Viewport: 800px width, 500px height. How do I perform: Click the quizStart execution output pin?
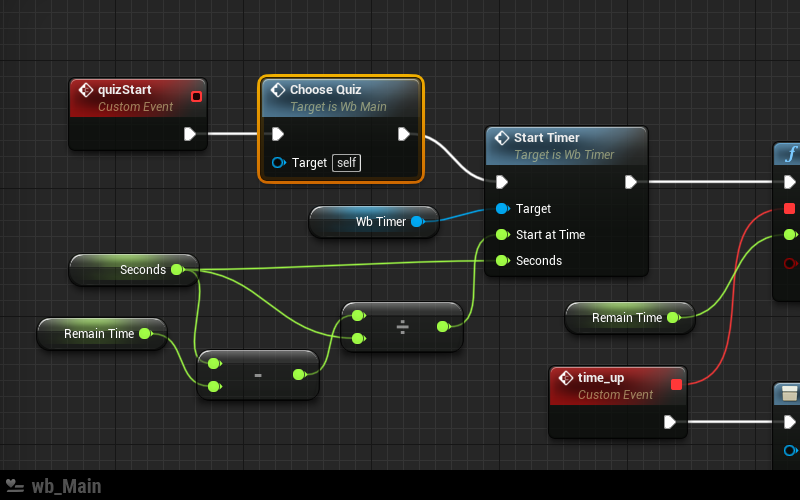click(190, 134)
